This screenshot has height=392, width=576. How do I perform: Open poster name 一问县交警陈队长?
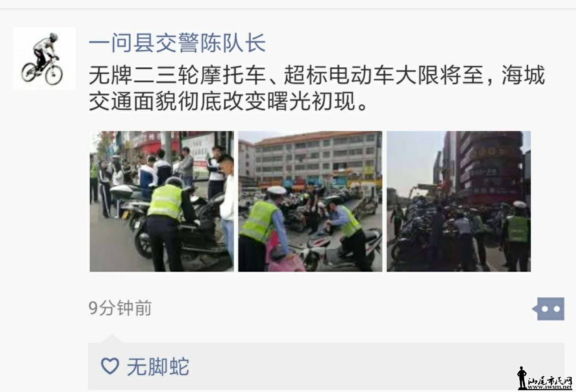178,43
